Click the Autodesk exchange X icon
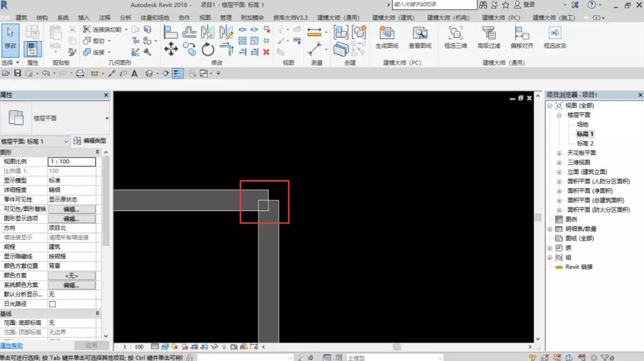 click(x=575, y=5)
